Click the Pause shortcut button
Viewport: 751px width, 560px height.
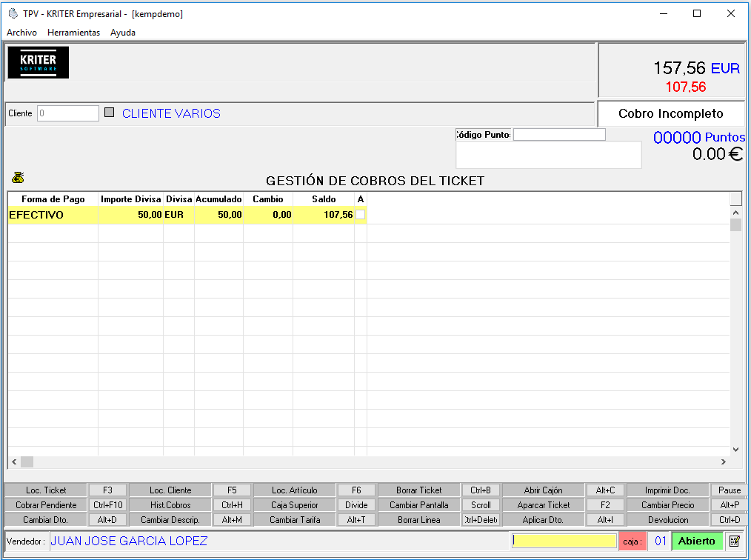click(730, 490)
